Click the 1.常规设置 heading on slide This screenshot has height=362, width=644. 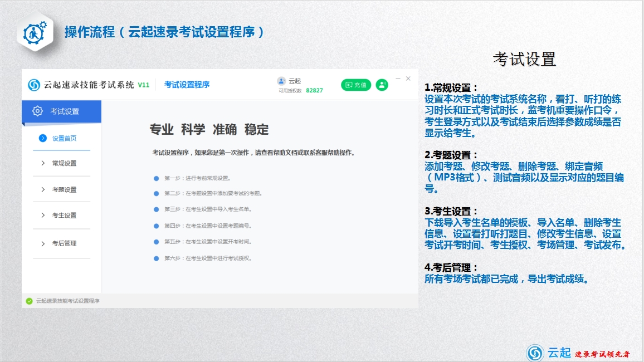(451, 88)
